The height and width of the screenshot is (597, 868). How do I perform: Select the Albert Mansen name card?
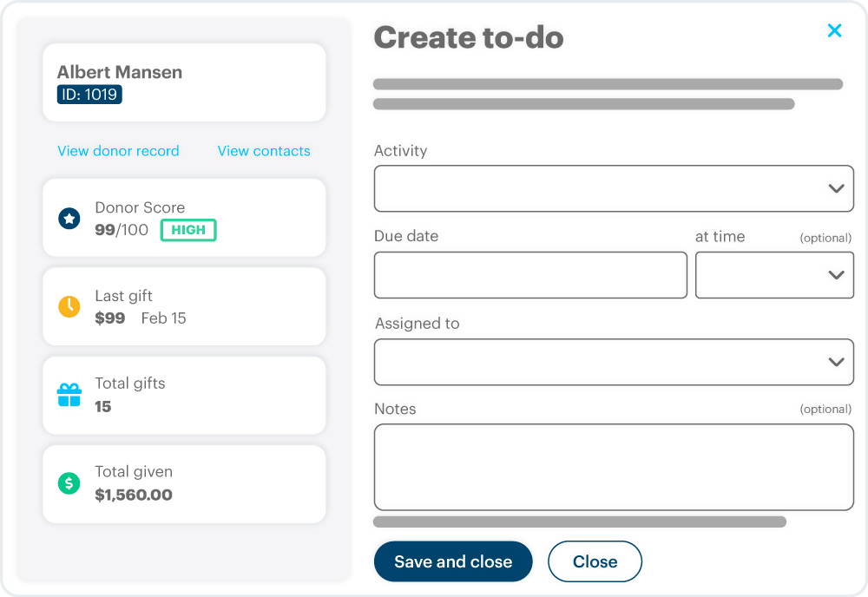(x=184, y=82)
